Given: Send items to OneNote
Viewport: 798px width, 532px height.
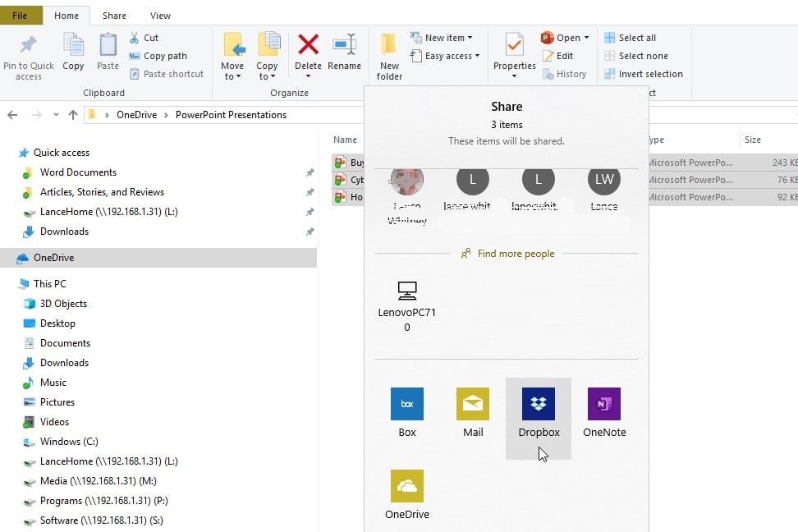Looking at the screenshot, I should [604, 413].
